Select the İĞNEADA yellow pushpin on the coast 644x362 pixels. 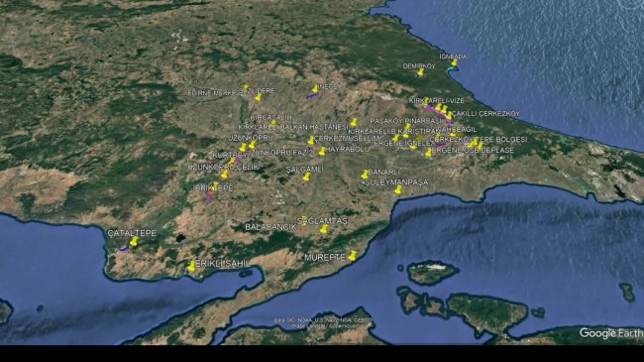[x=454, y=62]
